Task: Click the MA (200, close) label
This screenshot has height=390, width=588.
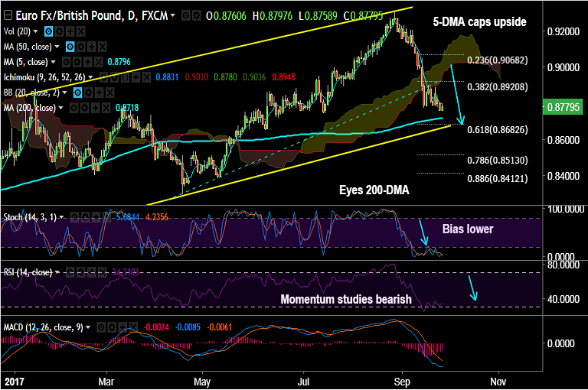Action: click(x=30, y=109)
